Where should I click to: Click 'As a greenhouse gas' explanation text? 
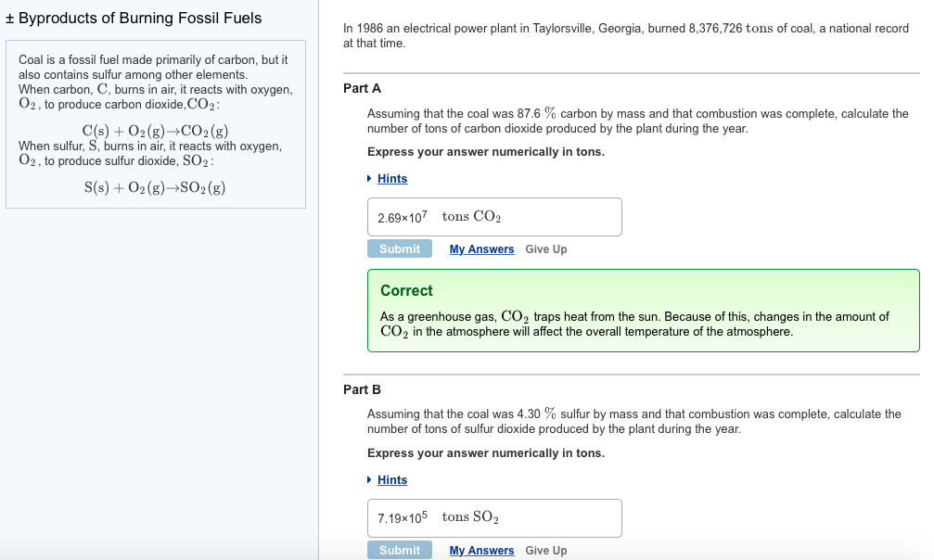[x=634, y=325]
